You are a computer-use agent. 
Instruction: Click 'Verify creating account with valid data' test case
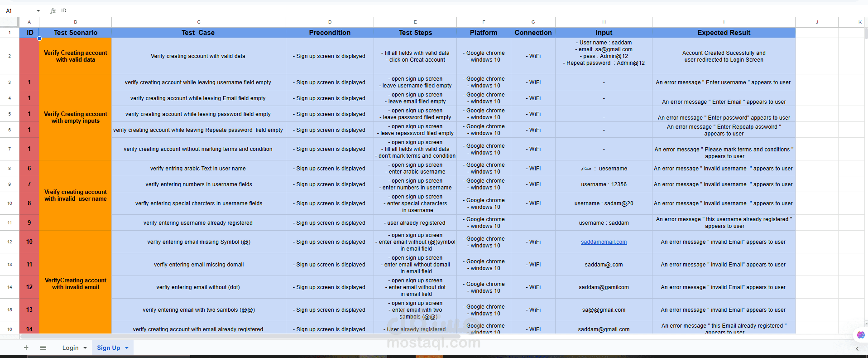coord(198,56)
